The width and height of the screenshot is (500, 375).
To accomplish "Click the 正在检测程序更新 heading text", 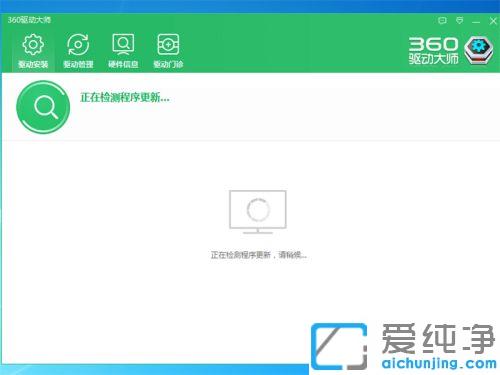I will 125,97.
